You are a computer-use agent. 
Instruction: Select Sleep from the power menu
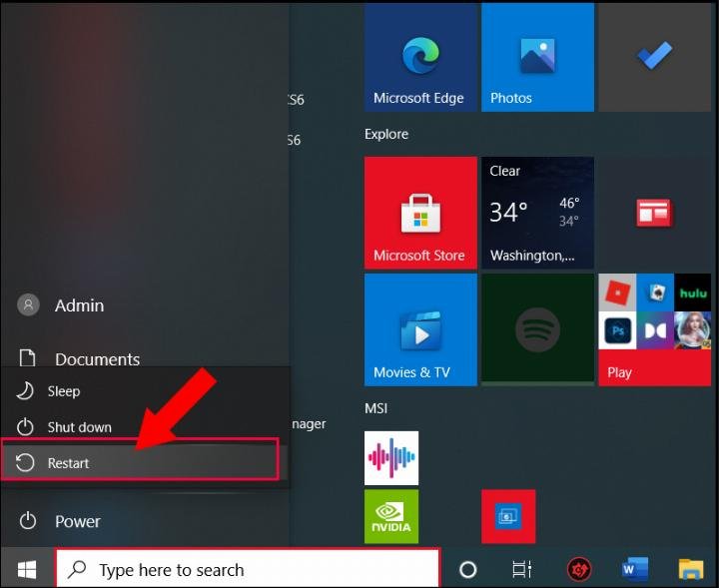64,391
